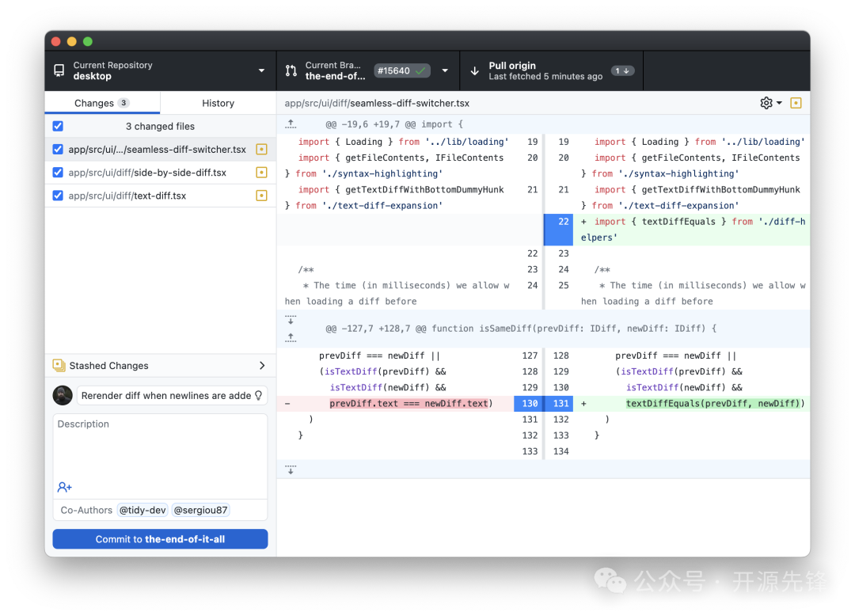The width and height of the screenshot is (855, 616).
Task: Select text-diff.tsx file row
Action: click(x=160, y=196)
